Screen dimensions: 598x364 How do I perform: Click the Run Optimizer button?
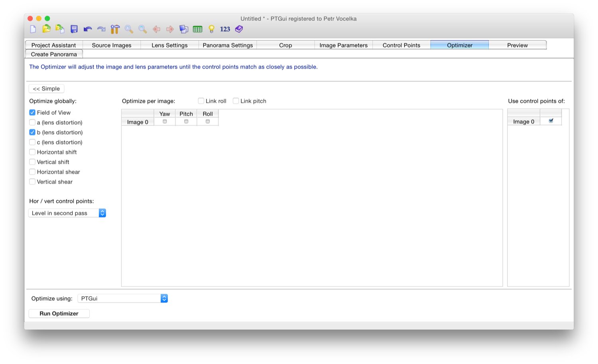click(59, 313)
